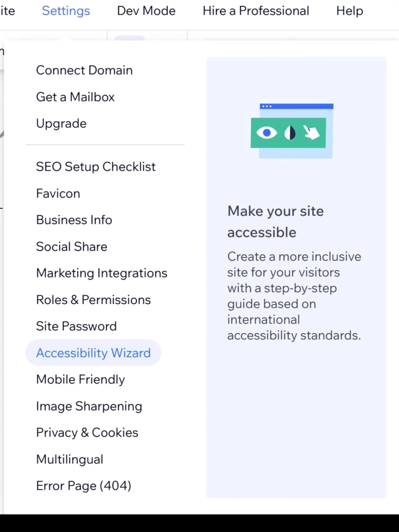The height and width of the screenshot is (532, 399).
Task: Open the Help menu
Action: coord(349,11)
